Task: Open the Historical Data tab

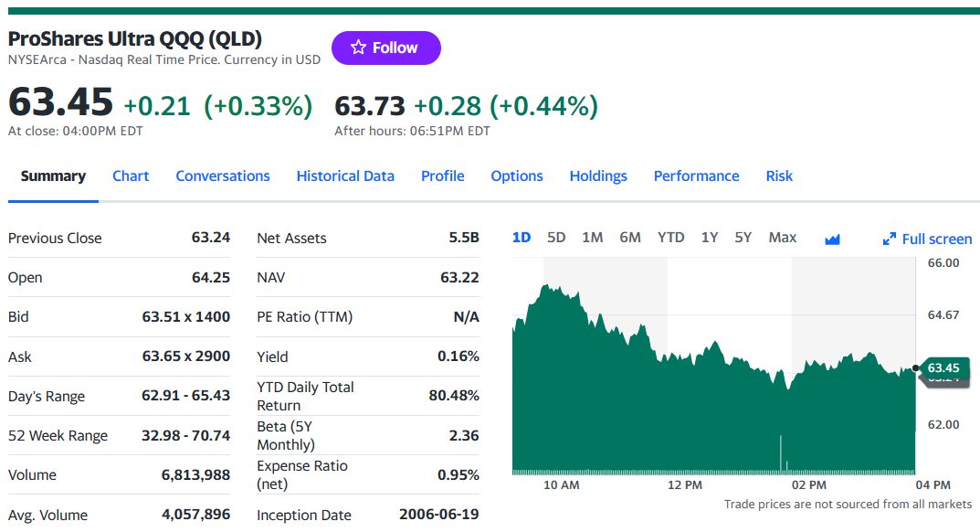Action: [345, 176]
